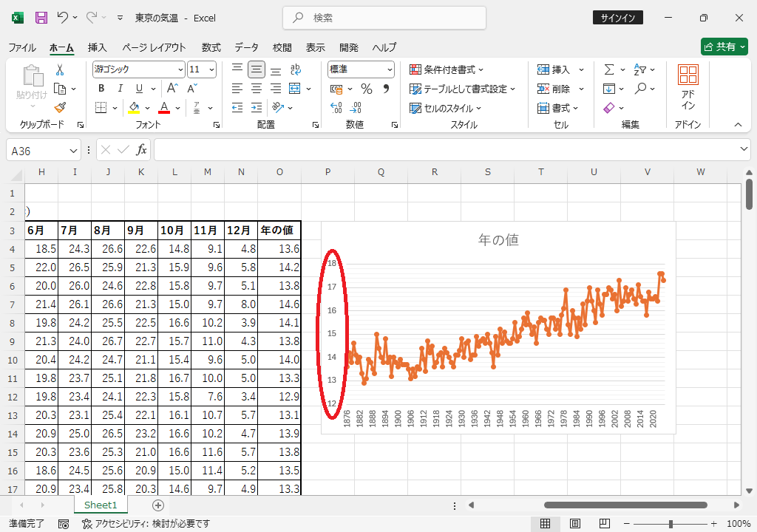Click the cell borders icon

pyautogui.click(x=101, y=108)
